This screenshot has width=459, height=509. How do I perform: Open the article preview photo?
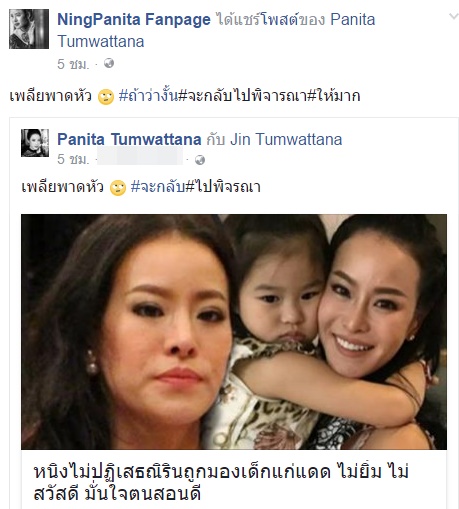coord(234,332)
